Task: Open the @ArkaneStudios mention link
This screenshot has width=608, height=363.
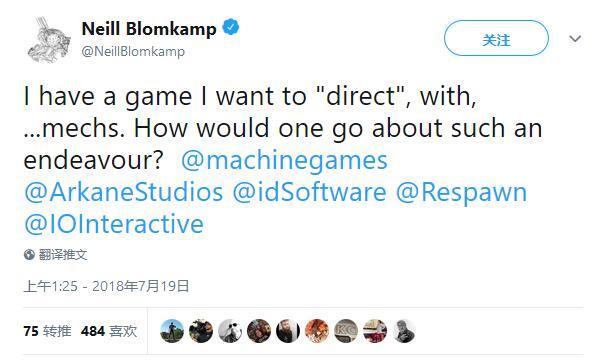Action: tap(123, 192)
